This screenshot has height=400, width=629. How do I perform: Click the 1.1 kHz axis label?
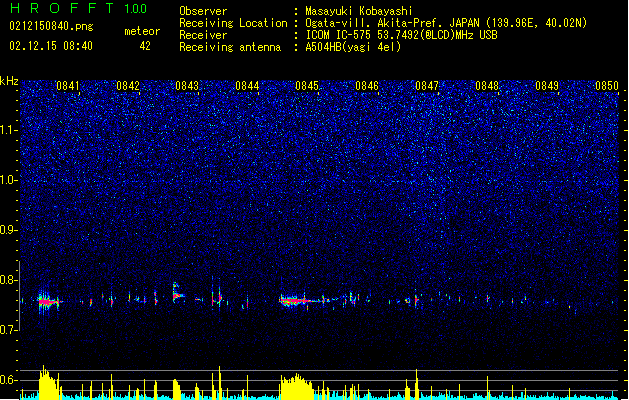[x=8, y=130]
